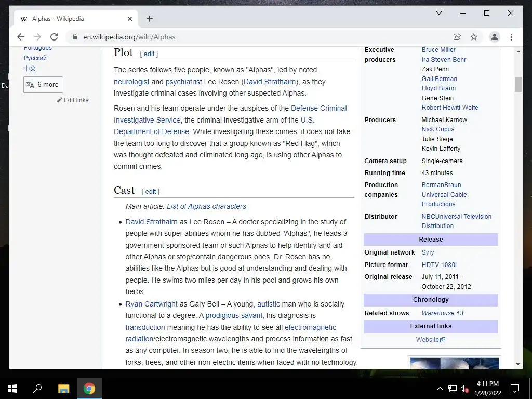Open prodigious savant link
Screen dimensions: 532x399
(234, 315)
